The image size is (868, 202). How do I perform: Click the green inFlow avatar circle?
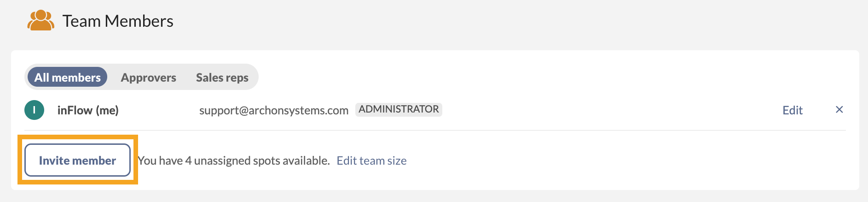(x=34, y=110)
